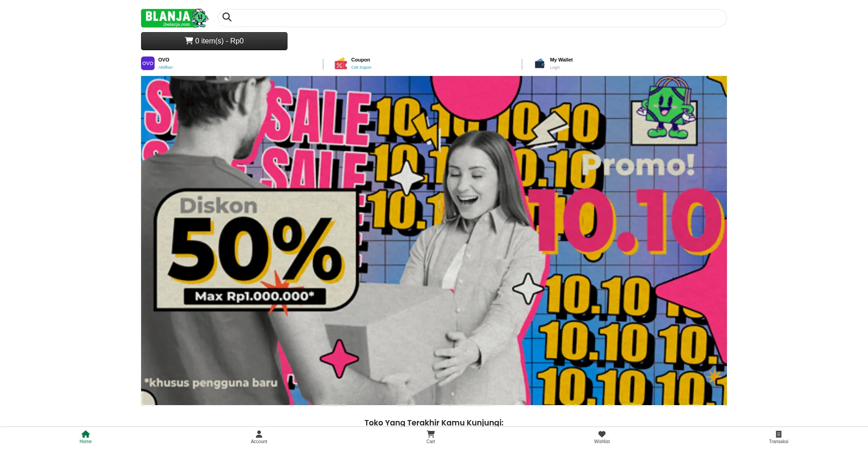868x449 pixels.
Task: Select the Transaksi label in bottom bar
Action: (x=778, y=442)
